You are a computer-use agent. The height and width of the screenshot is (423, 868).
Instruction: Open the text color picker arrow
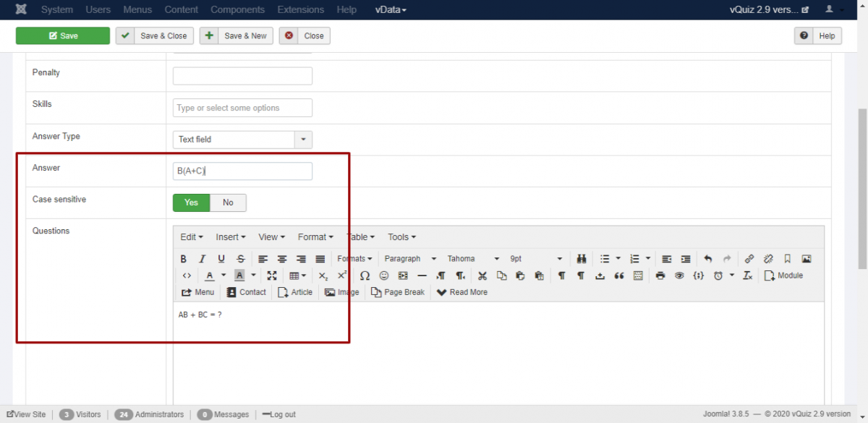coord(224,275)
